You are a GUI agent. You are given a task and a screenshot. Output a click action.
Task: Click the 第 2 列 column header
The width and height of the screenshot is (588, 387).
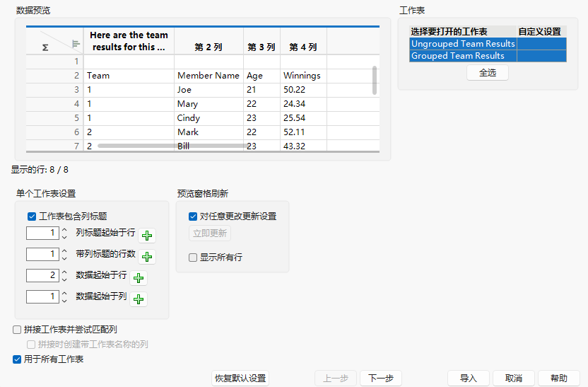[x=208, y=41]
